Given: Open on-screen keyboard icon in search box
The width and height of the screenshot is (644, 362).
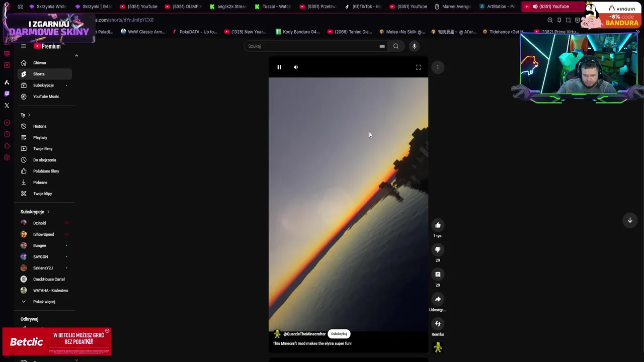Looking at the screenshot, I should click(x=382, y=46).
